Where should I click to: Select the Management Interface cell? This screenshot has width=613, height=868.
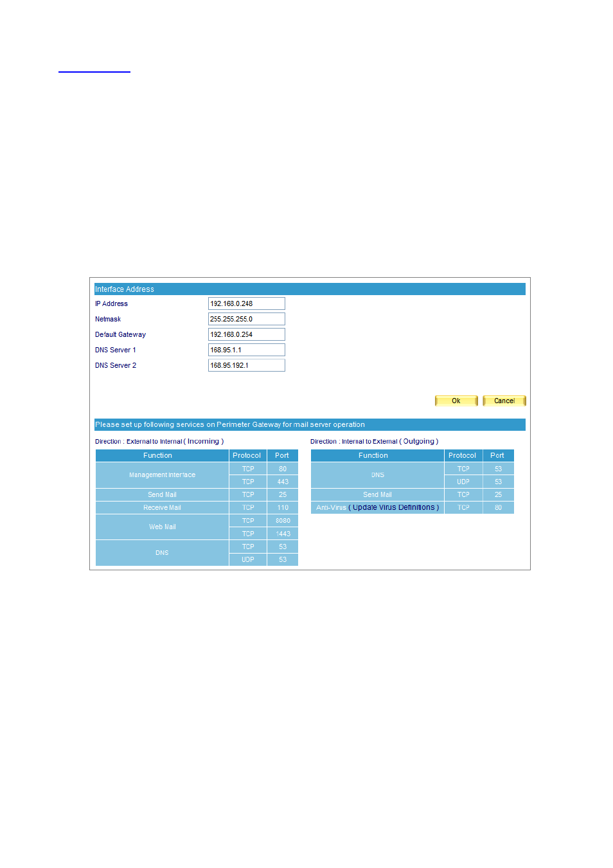tap(162, 475)
